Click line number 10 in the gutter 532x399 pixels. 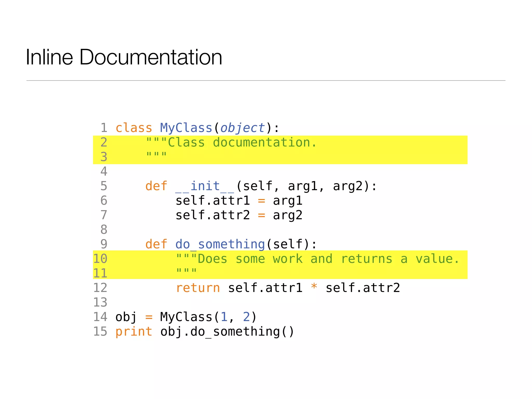100,259
